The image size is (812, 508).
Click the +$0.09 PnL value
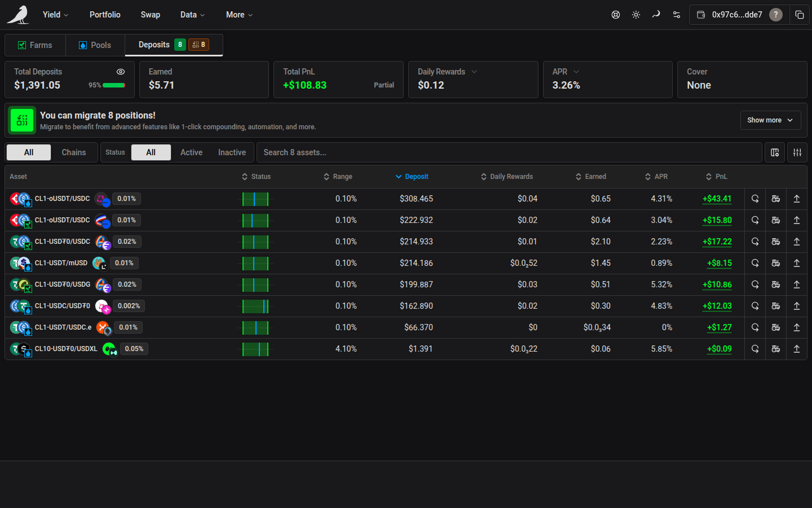coord(720,349)
